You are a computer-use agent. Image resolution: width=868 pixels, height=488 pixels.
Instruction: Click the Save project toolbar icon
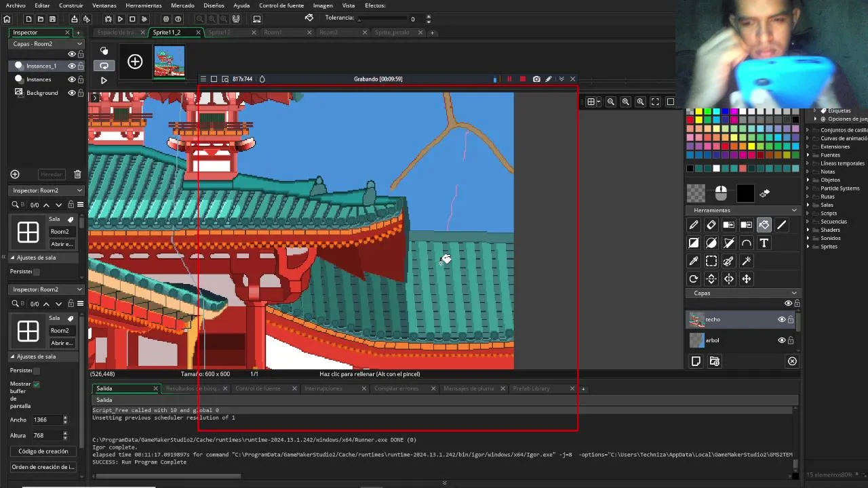[52, 19]
